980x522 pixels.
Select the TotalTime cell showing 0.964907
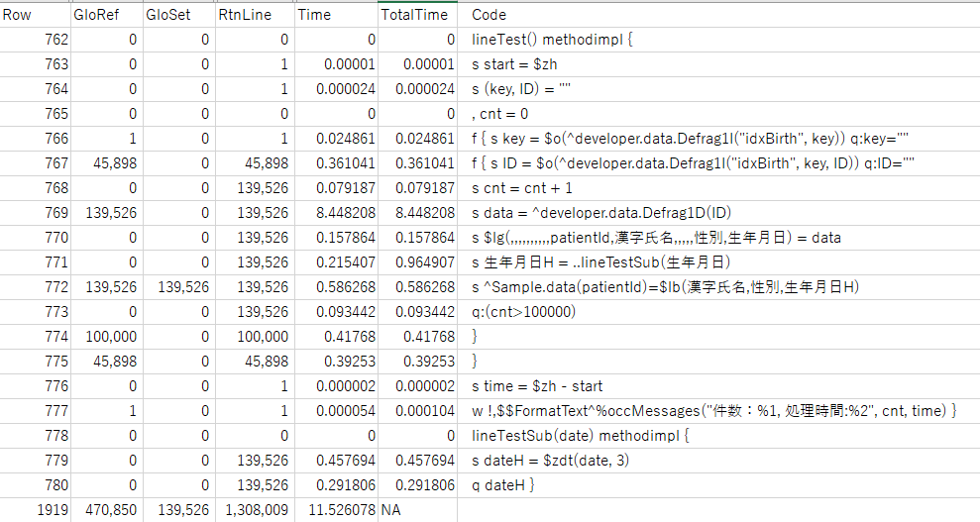(x=426, y=262)
